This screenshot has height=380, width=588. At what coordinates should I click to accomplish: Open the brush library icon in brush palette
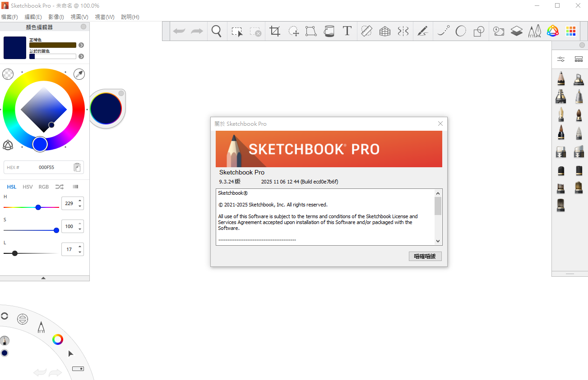[579, 59]
